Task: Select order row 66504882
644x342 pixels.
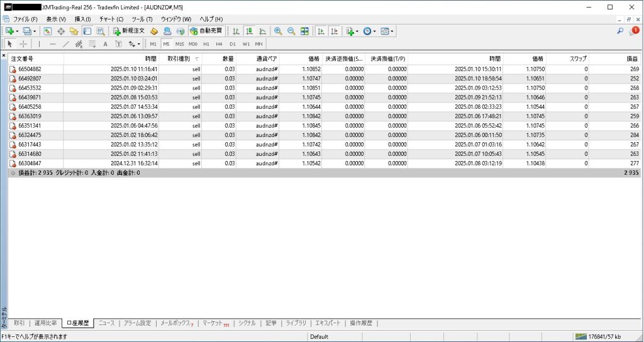Action: pos(30,69)
